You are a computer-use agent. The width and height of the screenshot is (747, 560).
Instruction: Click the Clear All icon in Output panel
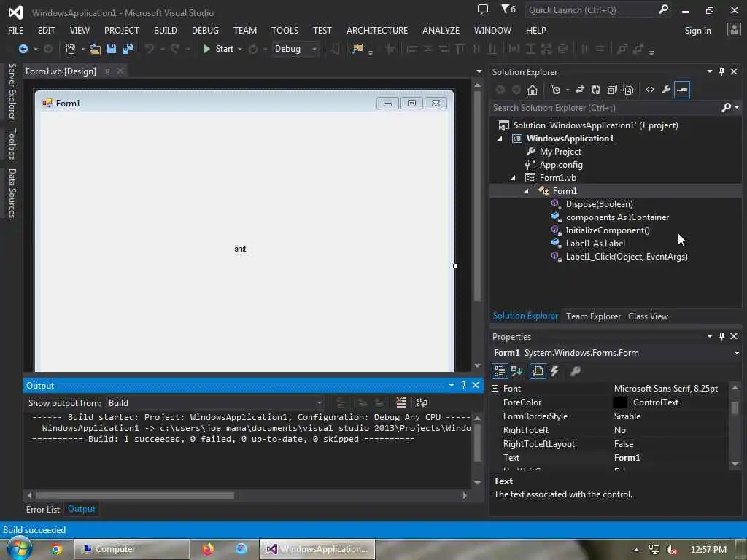(x=400, y=402)
